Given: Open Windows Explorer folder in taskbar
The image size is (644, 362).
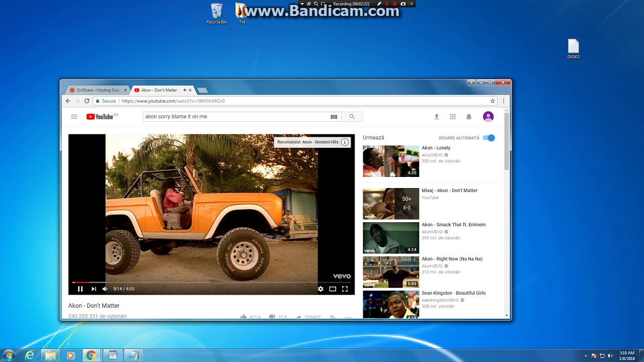Looking at the screenshot, I should [x=51, y=355].
